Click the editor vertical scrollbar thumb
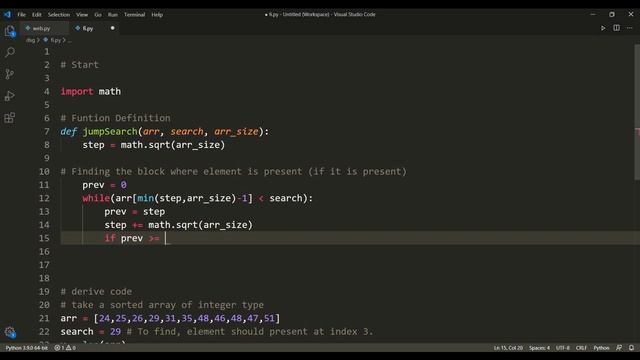640x360 pixels. (x=637, y=112)
